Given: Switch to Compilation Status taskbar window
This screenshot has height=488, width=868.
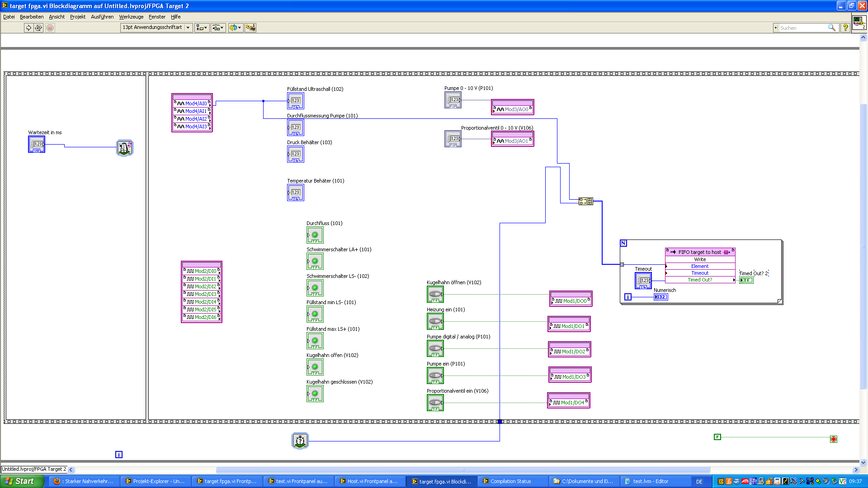Looking at the screenshot, I should (x=510, y=481).
